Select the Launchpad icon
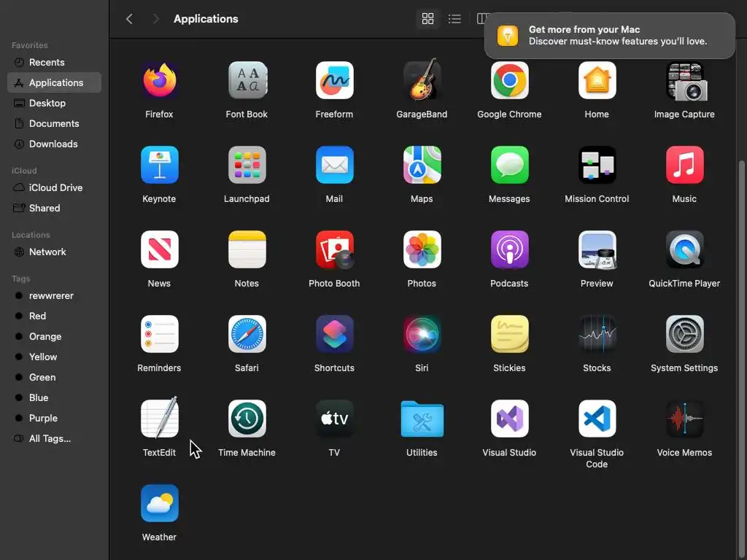747x560 pixels. [247, 165]
